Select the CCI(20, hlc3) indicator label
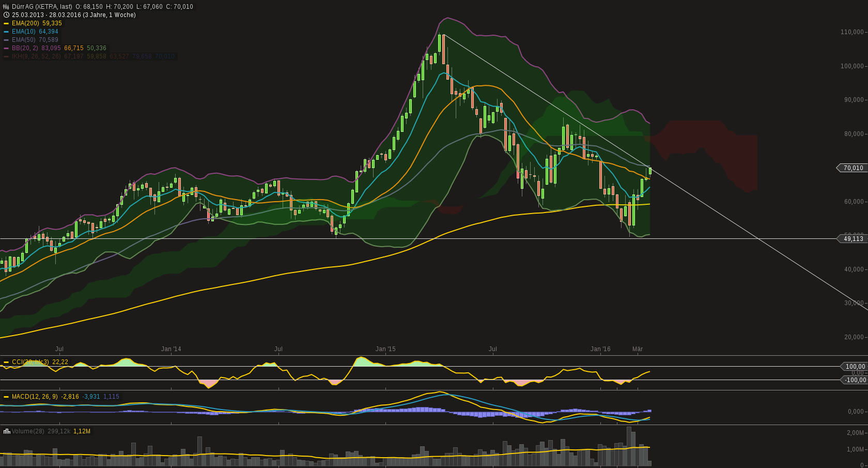868x468 pixels. [x=30, y=362]
